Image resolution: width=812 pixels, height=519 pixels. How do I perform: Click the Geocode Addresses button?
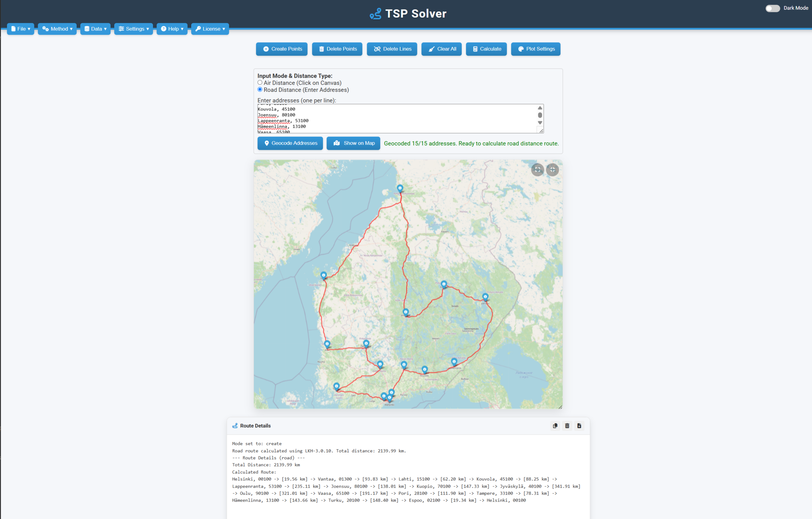pos(290,143)
